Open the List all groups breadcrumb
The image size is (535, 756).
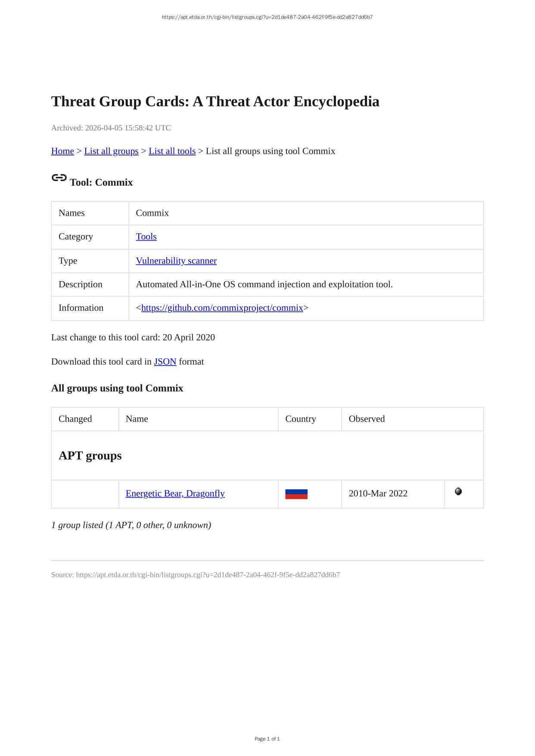coord(111,151)
